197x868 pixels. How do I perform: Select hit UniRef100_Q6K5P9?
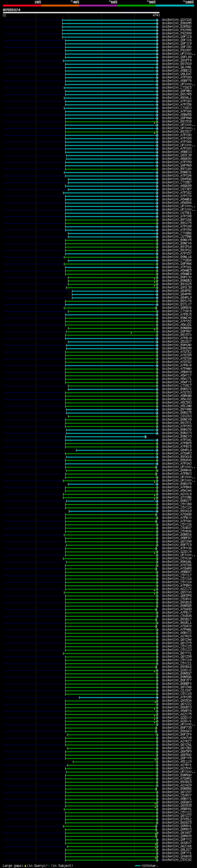[x=176, y=752]
